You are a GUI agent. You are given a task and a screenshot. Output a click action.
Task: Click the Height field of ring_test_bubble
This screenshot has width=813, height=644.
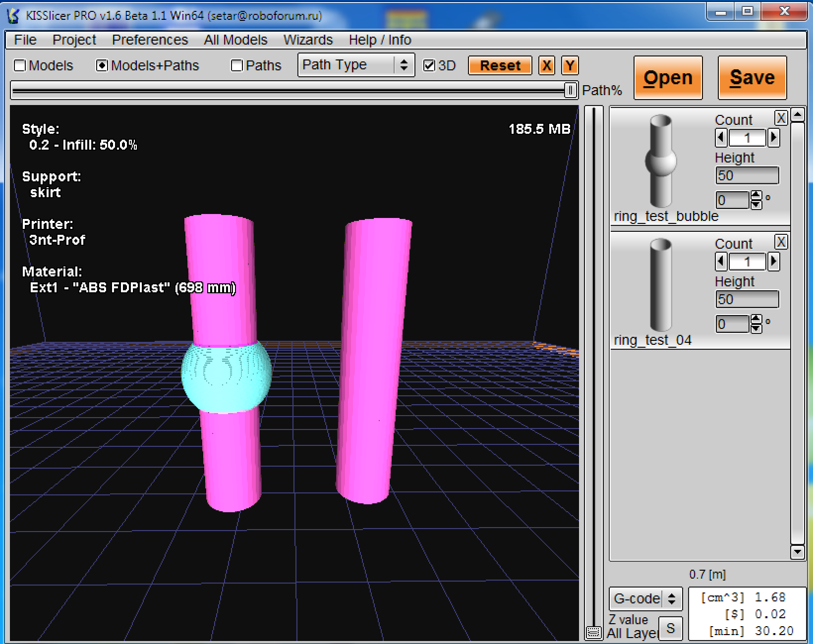point(747,175)
